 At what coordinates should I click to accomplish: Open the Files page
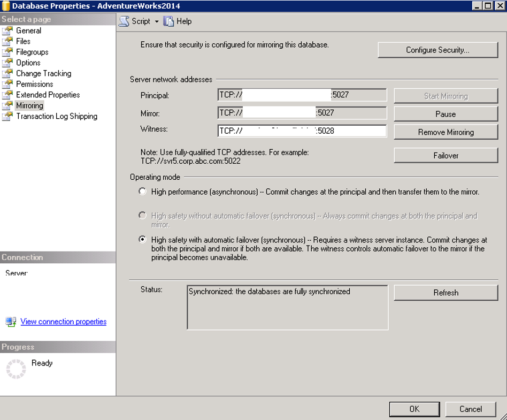(24, 41)
